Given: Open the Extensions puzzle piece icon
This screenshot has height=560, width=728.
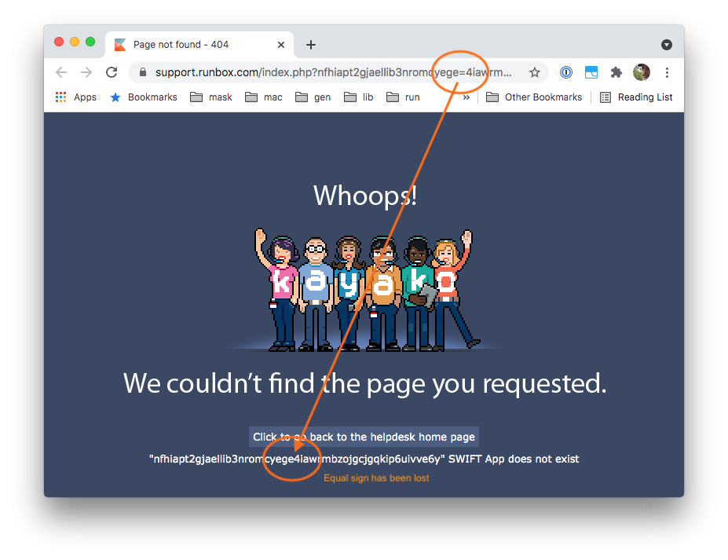Looking at the screenshot, I should pyautogui.click(x=616, y=72).
